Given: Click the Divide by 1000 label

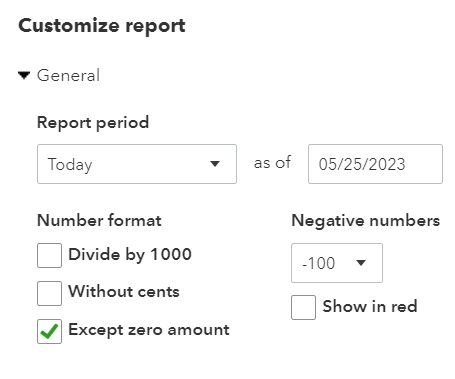Looking at the screenshot, I should (x=130, y=255).
